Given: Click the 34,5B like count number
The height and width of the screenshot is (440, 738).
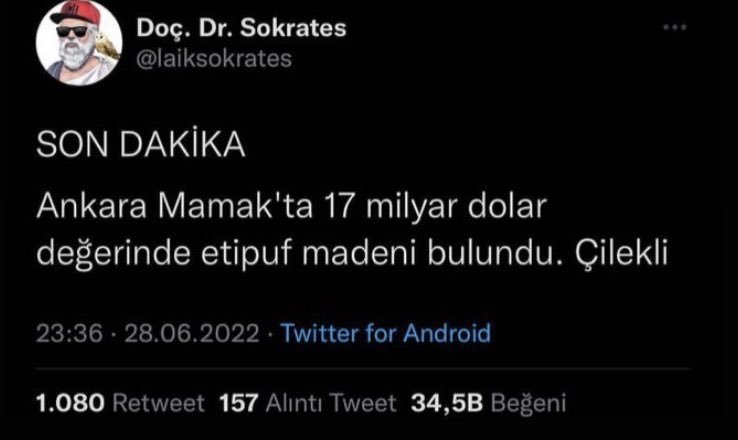Looking at the screenshot, I should click(x=447, y=403).
